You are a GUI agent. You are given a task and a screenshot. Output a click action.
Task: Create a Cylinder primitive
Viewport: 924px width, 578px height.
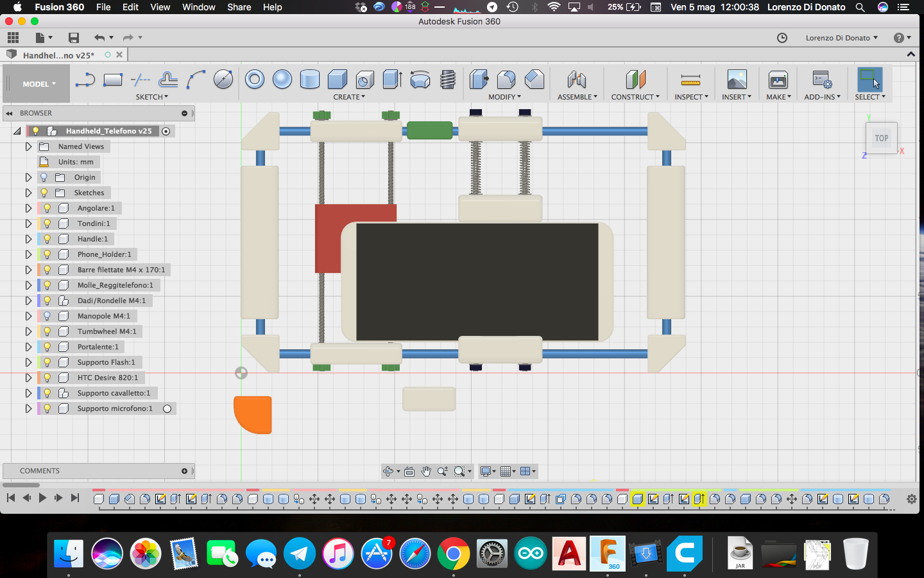pos(310,80)
